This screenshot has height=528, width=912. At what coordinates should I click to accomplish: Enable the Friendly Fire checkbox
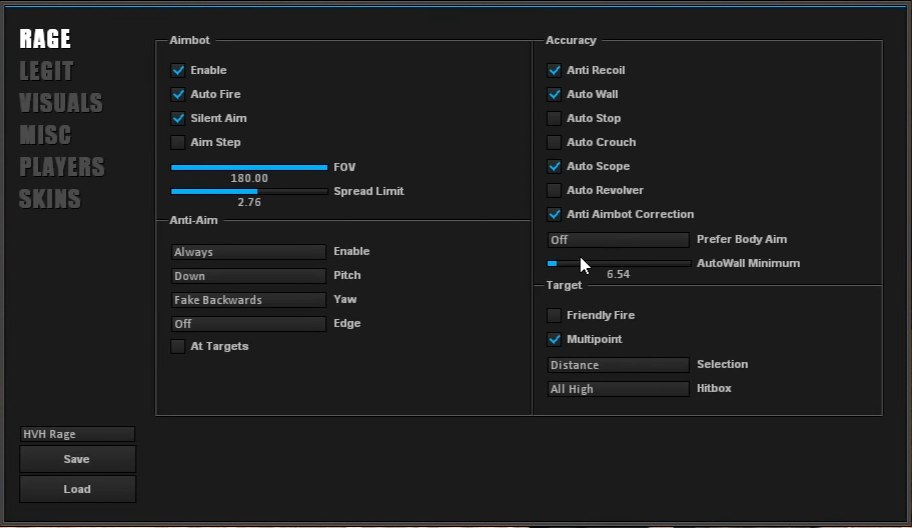(554, 315)
